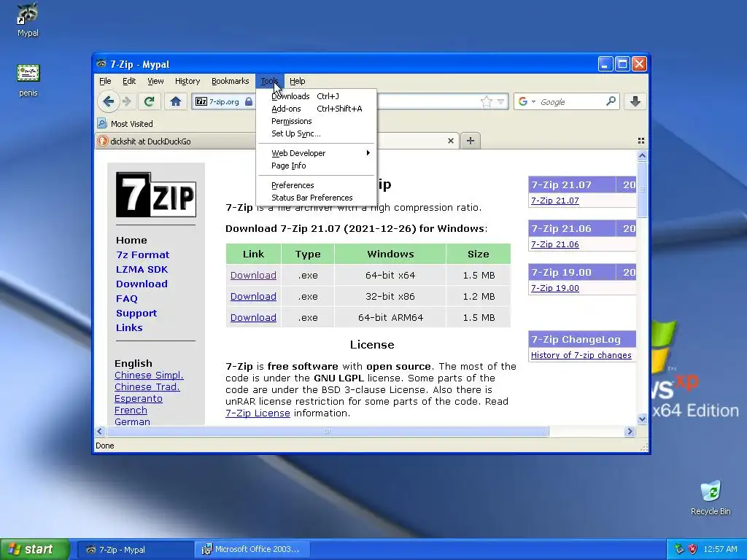Open the Windows Start menu

[x=35, y=549]
